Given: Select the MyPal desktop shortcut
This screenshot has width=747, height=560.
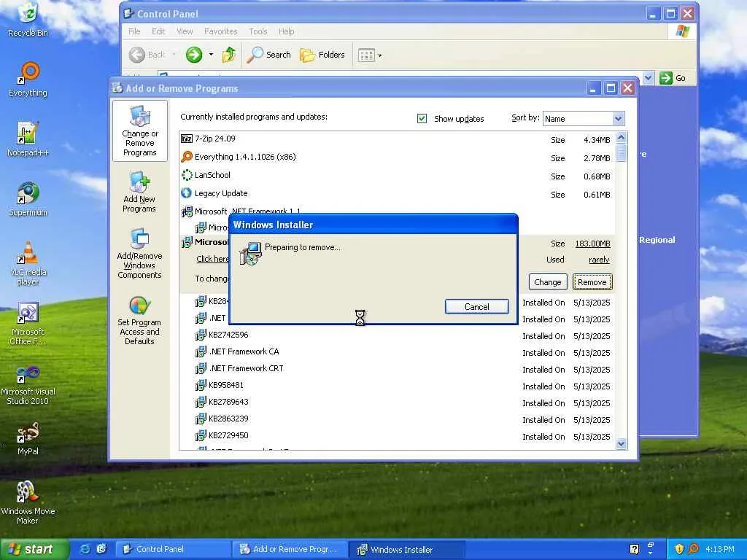Looking at the screenshot, I should pos(28,438).
